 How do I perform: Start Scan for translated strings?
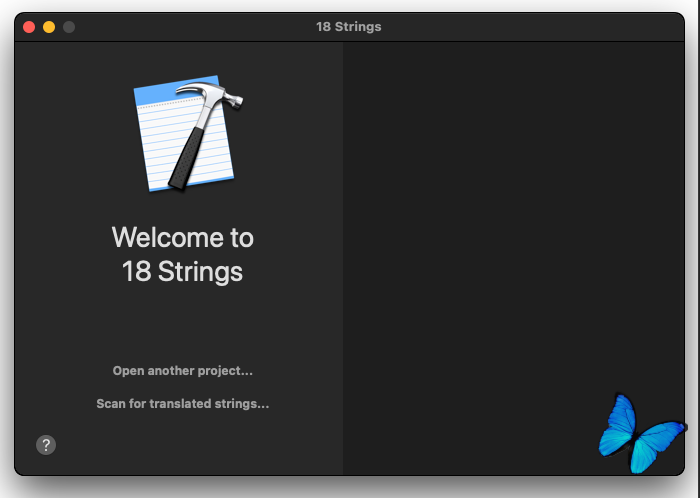pos(183,404)
